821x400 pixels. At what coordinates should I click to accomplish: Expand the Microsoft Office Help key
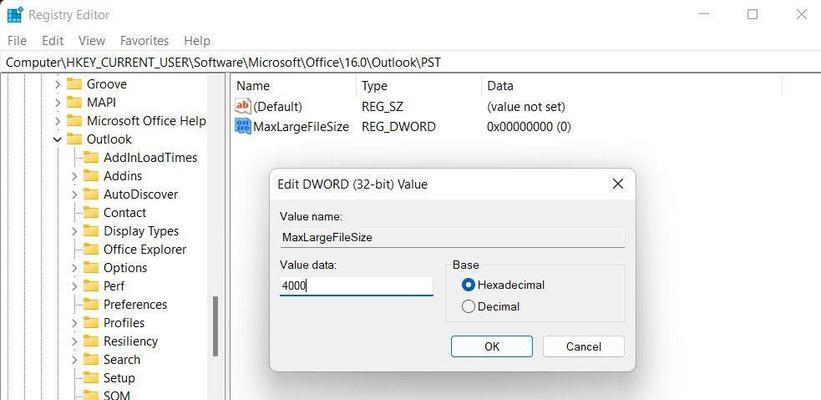[58, 121]
